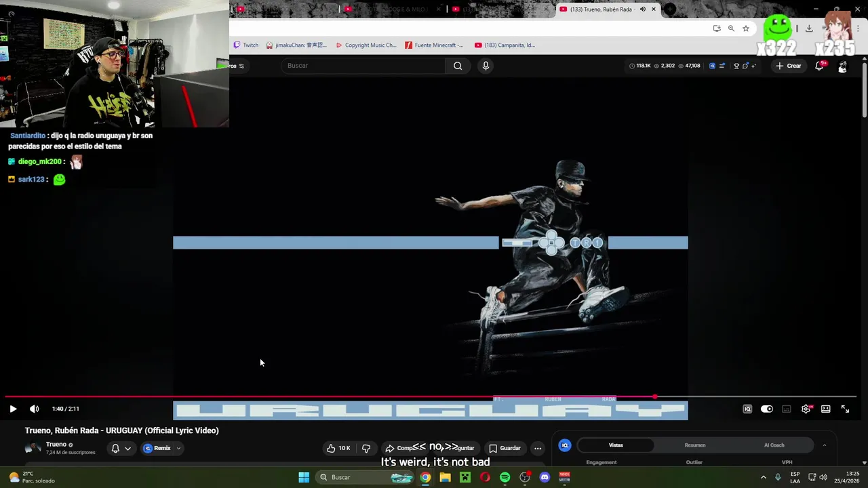
Task: Click the page vertical scrollbar
Action: 864,89
